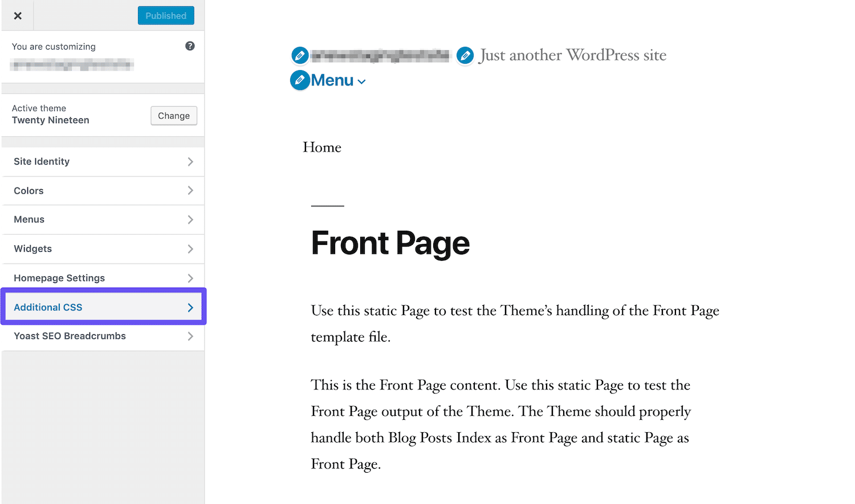Image resolution: width=855 pixels, height=504 pixels.
Task: Click the Just another WordPress site tagline
Action: pos(572,55)
